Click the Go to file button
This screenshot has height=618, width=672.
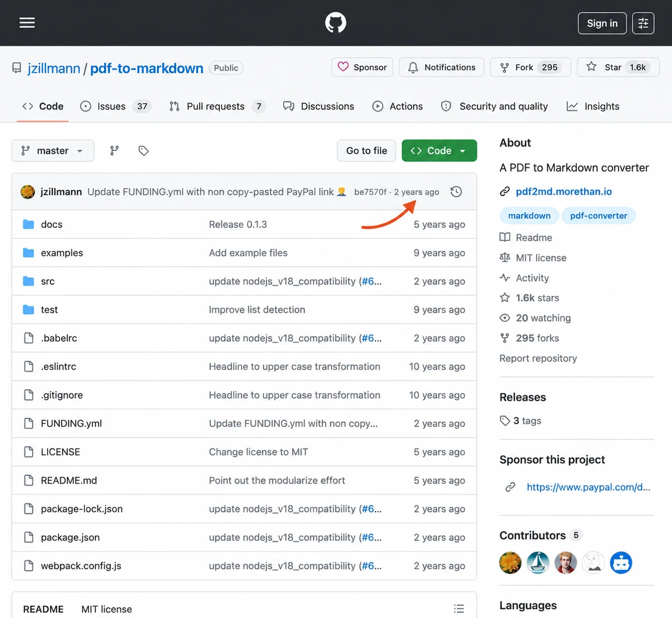click(x=366, y=151)
